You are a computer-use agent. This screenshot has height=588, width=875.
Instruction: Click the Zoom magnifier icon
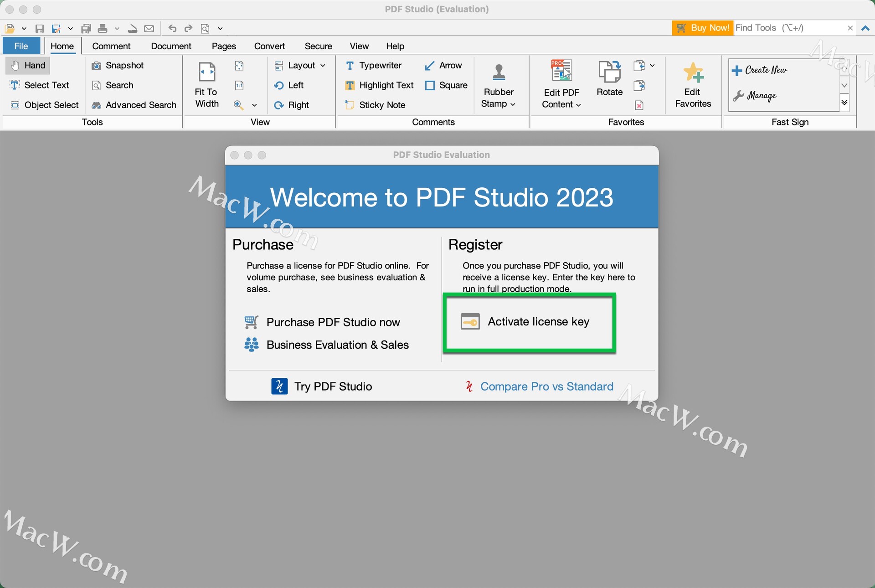pos(238,105)
